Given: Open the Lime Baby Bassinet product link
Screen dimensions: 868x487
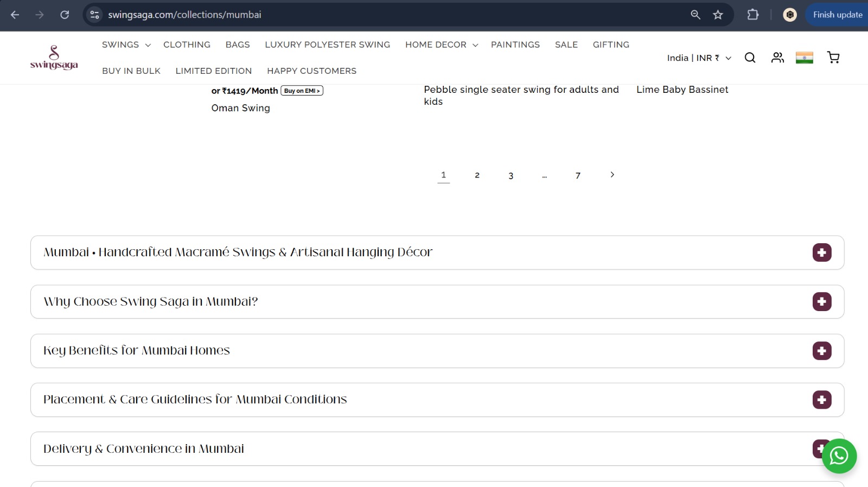Looking at the screenshot, I should tap(682, 90).
